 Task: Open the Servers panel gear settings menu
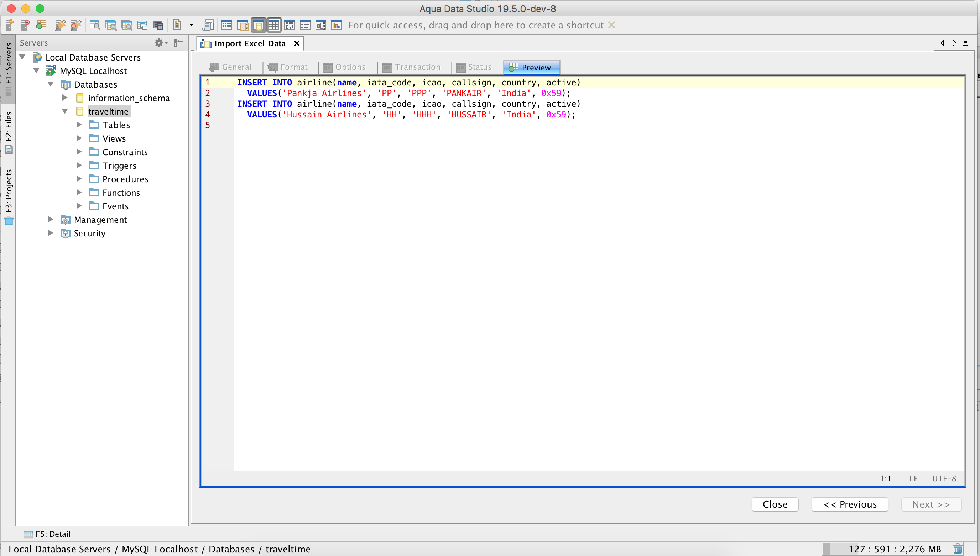161,42
